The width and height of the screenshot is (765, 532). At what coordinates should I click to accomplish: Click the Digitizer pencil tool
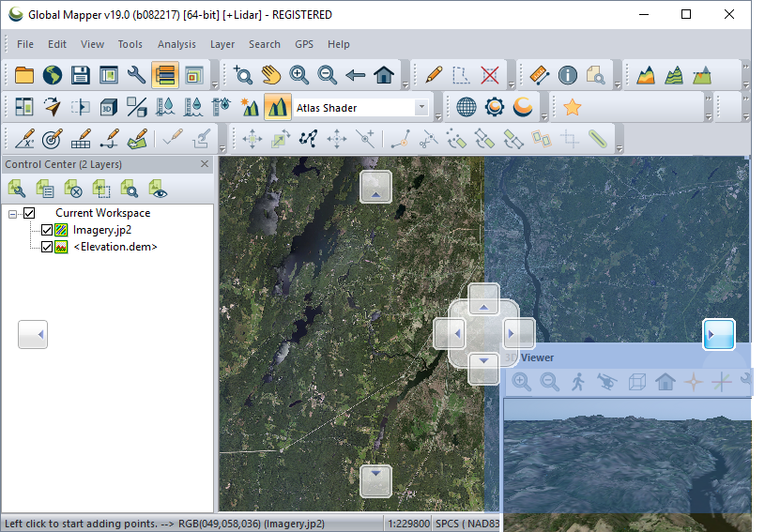433,75
